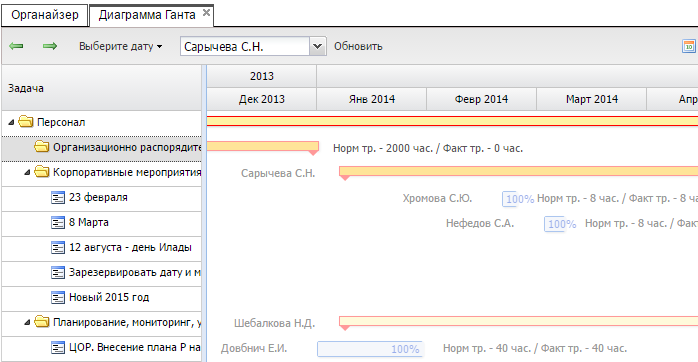Click the Обновить button
Viewport: 698px width, 362px height.
(x=358, y=46)
